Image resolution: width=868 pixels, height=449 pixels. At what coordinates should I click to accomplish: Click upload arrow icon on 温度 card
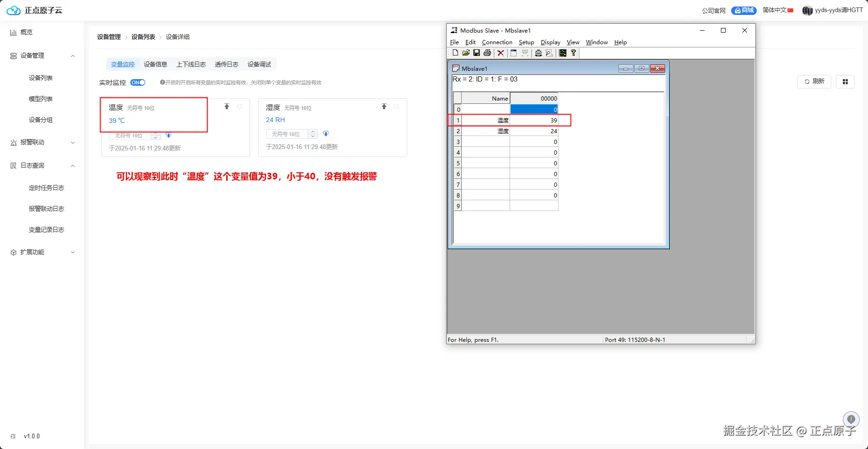227,107
